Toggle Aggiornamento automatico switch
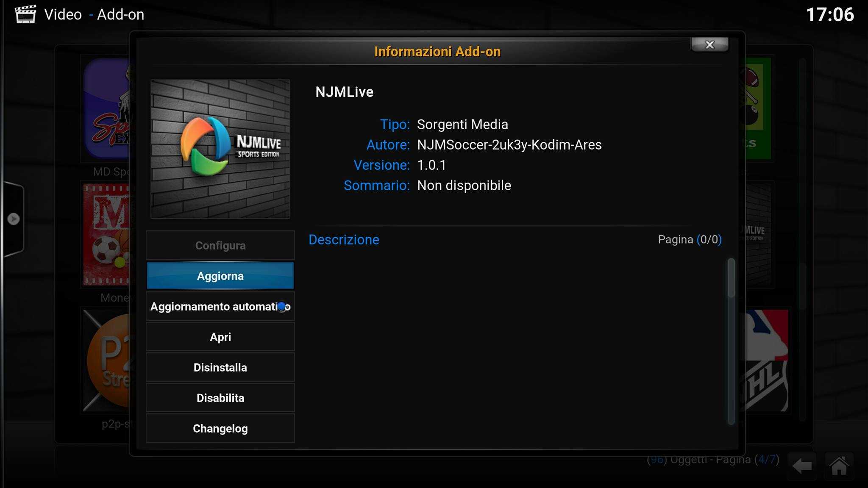The width and height of the screenshot is (868, 488). click(281, 306)
